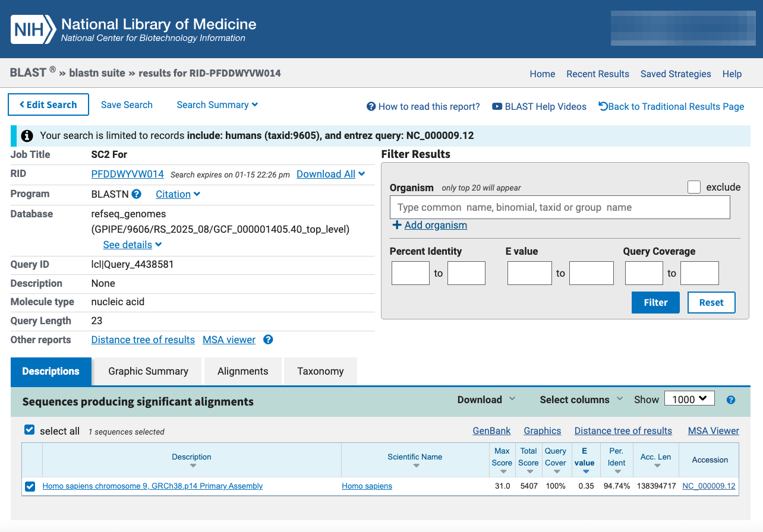Open the Help page link
Viewport: 763px width, 532px height.
(x=732, y=74)
